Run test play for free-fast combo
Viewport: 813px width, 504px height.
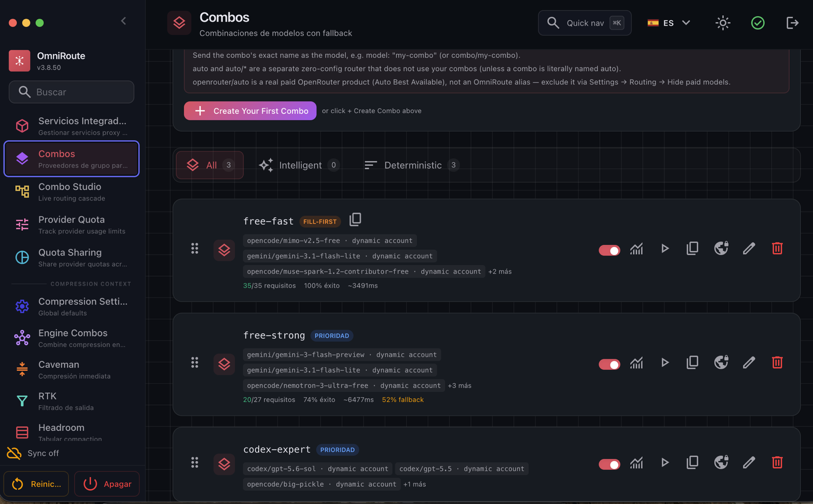[x=665, y=248]
